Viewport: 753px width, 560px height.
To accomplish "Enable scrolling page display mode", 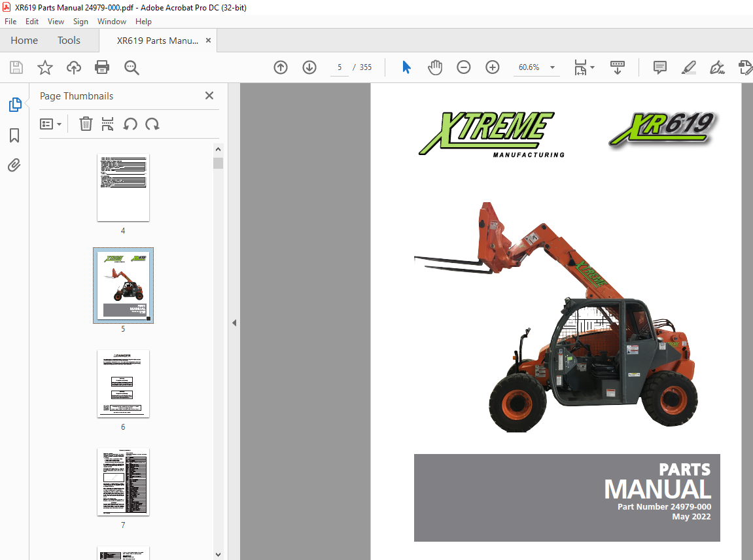I will point(617,67).
